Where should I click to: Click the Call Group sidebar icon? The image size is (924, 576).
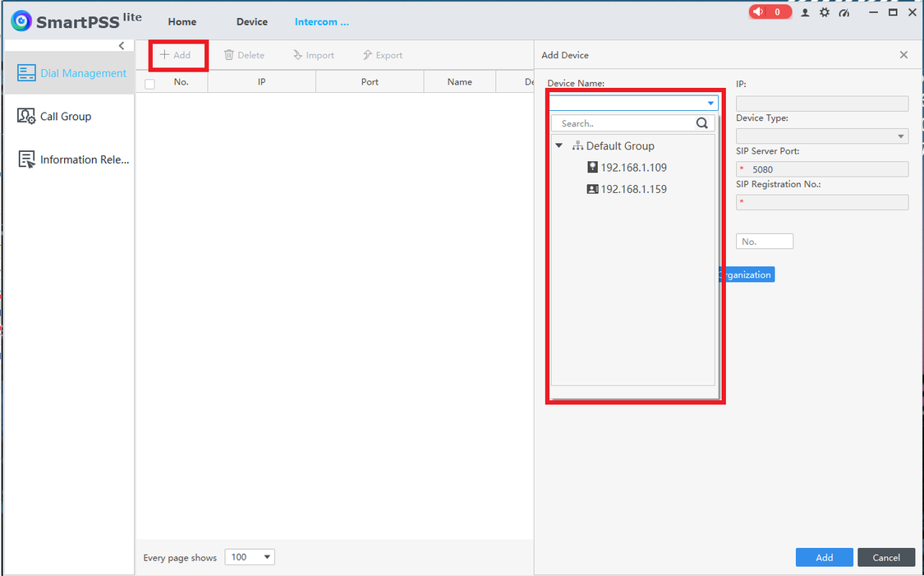(x=26, y=116)
